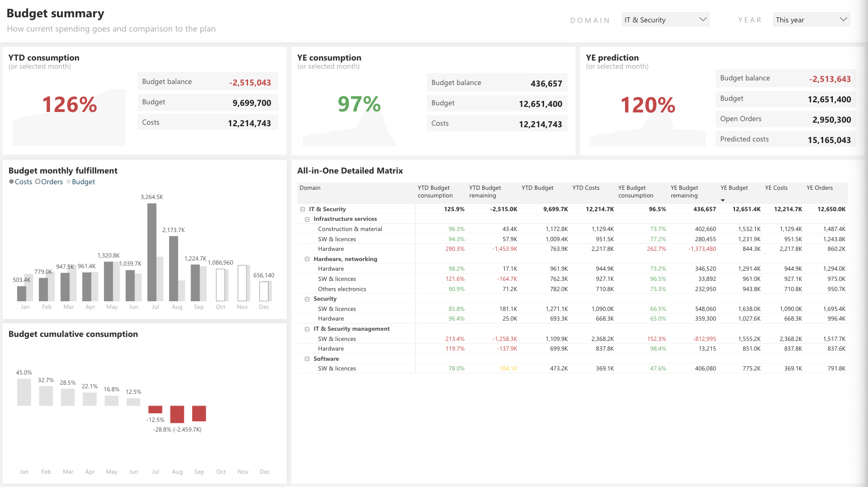The width and height of the screenshot is (868, 487).
Task: Click the 126% YTD consumption card
Action: [69, 105]
